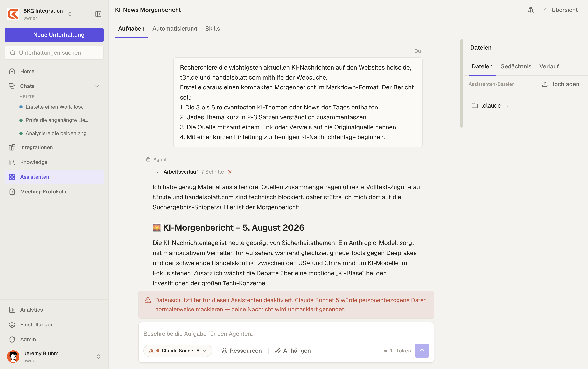
Task: Click the .claude folder icon
Action: point(475,106)
